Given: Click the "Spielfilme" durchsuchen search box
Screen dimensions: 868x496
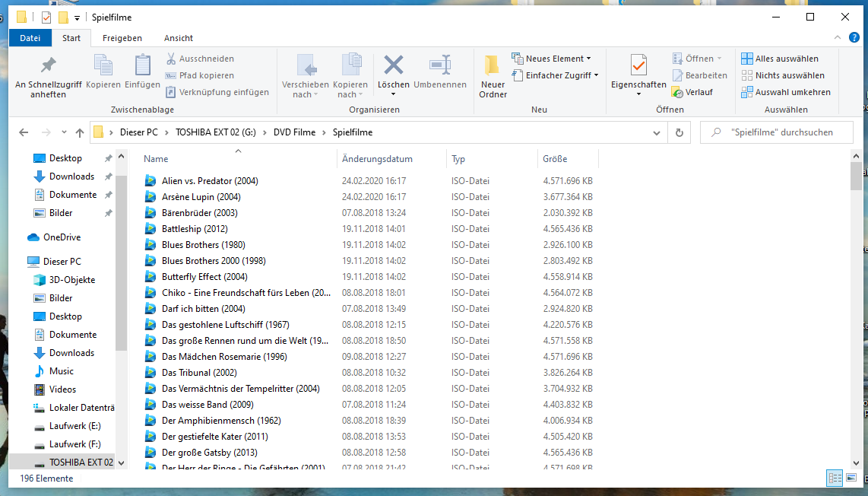Looking at the screenshot, I should pyautogui.click(x=776, y=132).
